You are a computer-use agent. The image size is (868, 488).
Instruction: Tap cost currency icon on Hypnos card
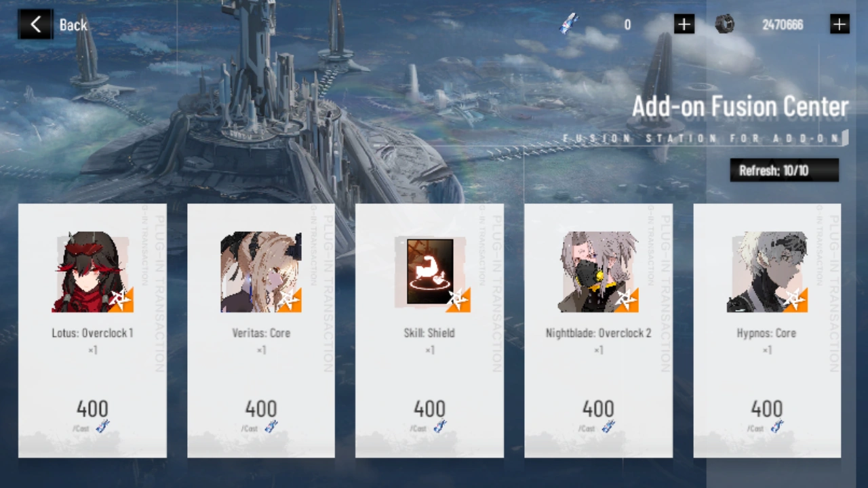coord(777,427)
